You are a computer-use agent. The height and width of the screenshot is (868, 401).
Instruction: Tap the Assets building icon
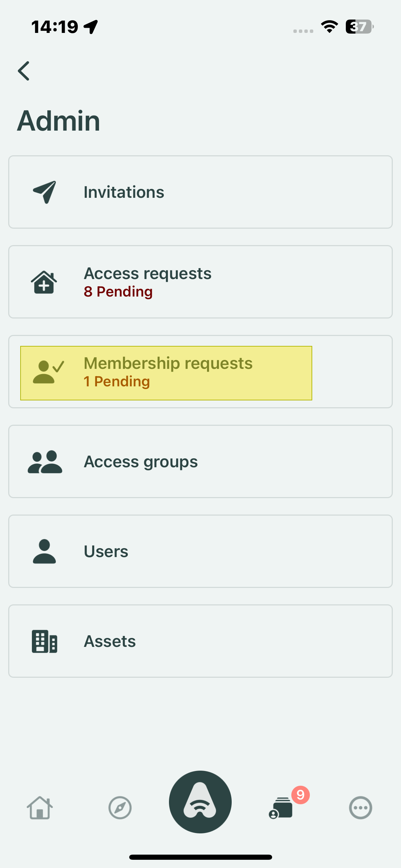tap(45, 641)
